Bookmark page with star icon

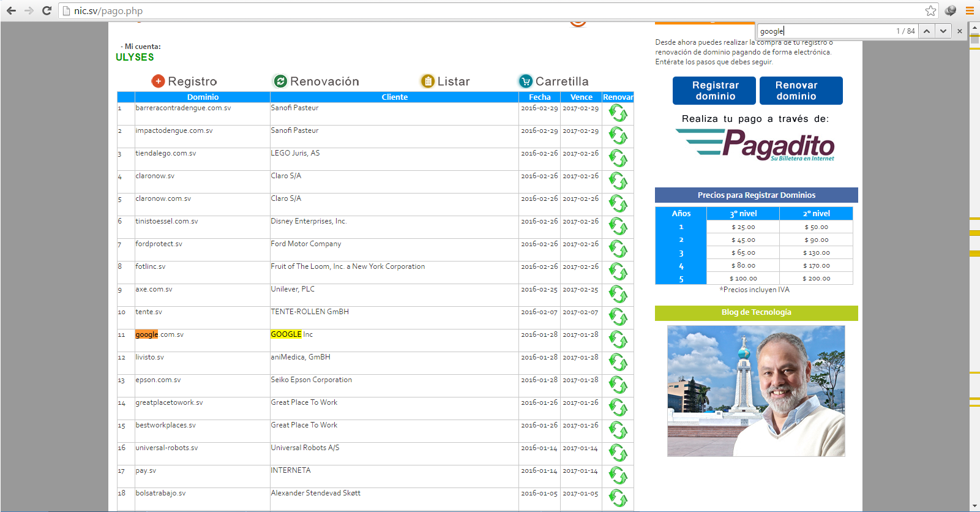930,10
